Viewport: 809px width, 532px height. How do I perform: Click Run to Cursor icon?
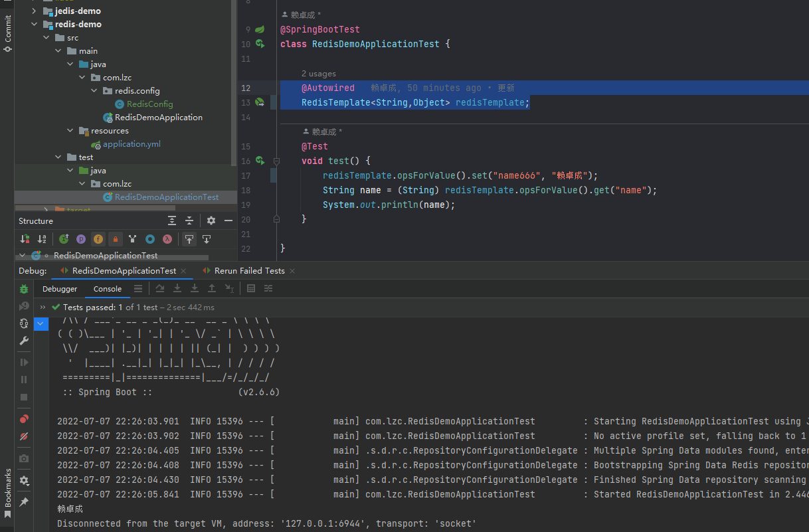point(229,289)
